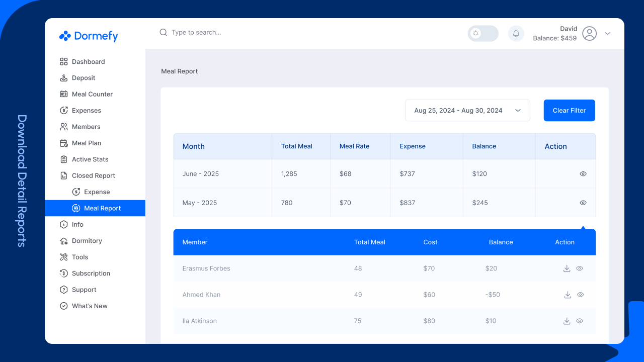Click the Dormitory house icon
The image size is (644, 362).
pyautogui.click(x=63, y=241)
